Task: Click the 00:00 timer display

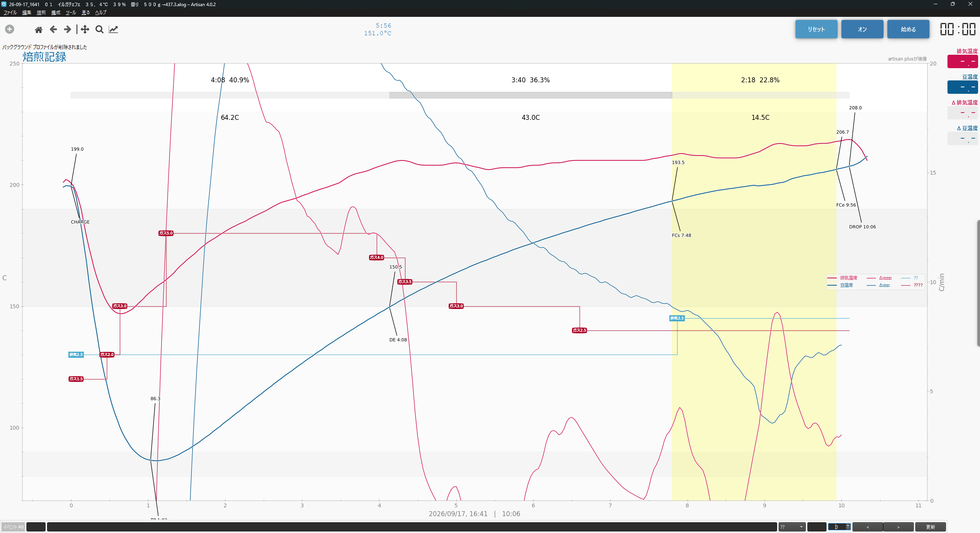Action: (x=958, y=29)
